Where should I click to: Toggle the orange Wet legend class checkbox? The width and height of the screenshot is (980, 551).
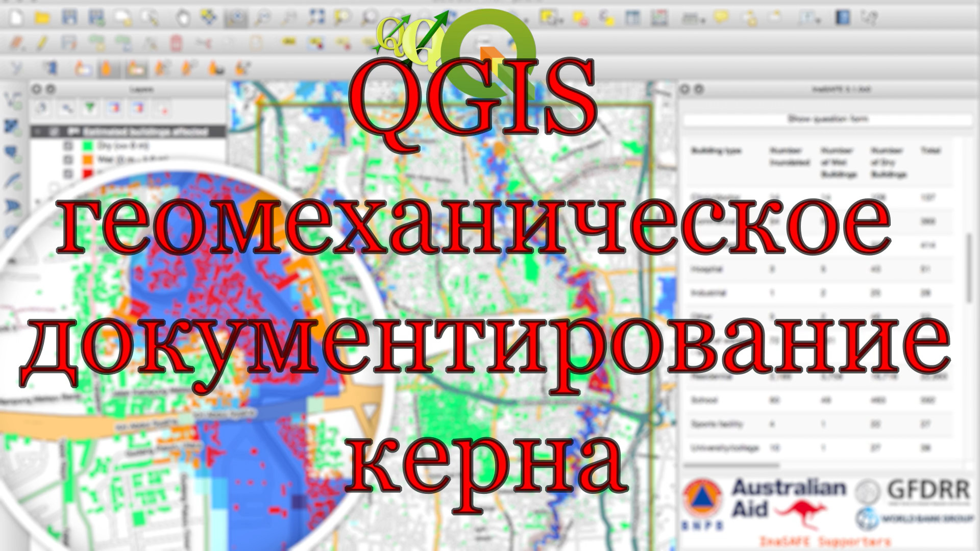[68, 160]
